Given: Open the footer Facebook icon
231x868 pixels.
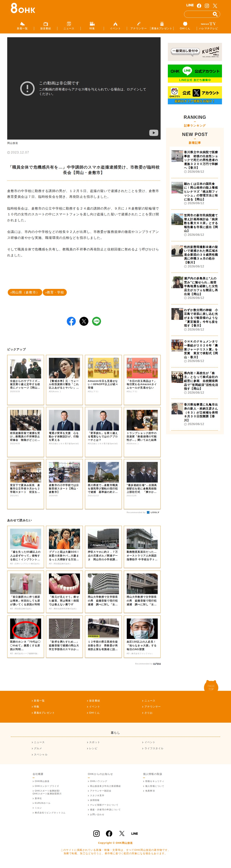Looking at the screenshot, I should click(x=109, y=833).
